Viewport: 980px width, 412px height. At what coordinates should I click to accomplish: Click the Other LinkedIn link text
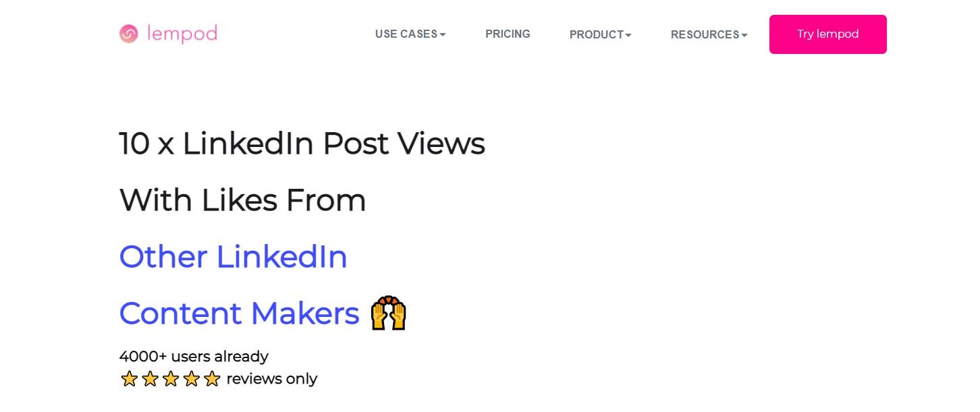pos(233,257)
